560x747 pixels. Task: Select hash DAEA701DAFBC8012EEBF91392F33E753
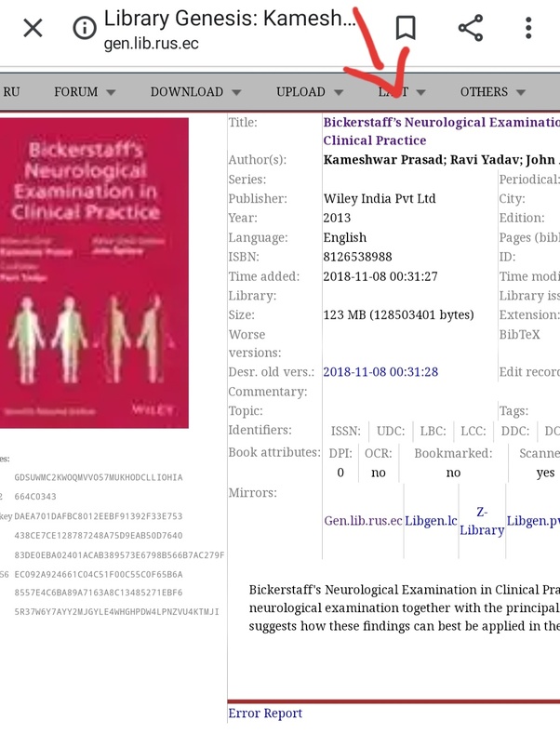pyautogui.click(x=98, y=516)
